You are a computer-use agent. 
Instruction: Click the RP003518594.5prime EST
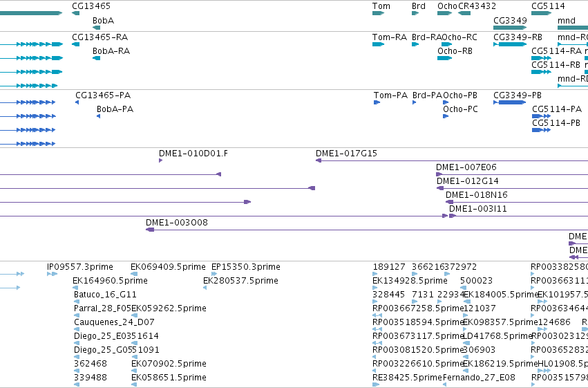(x=377, y=329)
